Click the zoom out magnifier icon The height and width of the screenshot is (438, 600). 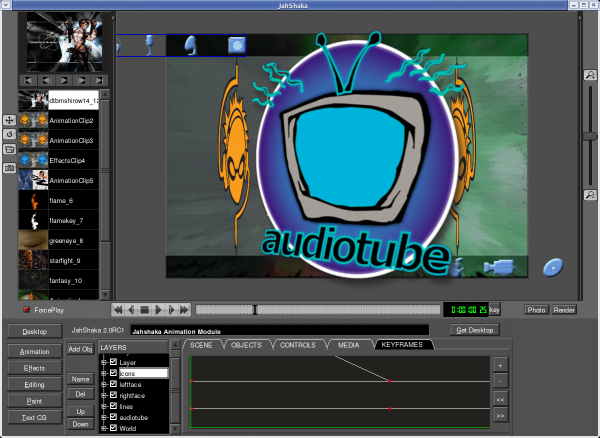590,195
